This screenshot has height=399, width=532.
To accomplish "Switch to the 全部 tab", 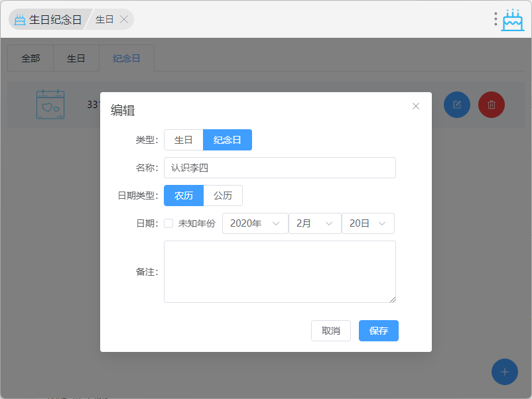I will pyautogui.click(x=31, y=58).
